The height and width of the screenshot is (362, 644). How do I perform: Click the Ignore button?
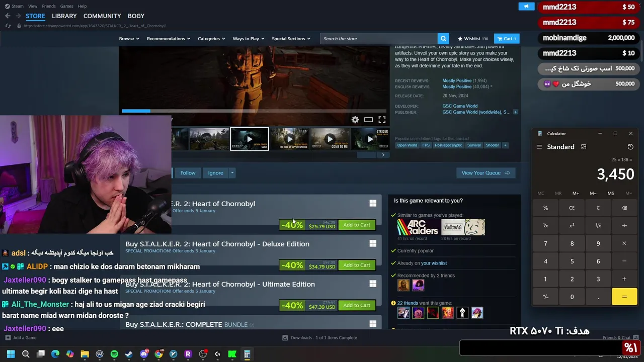click(x=215, y=173)
